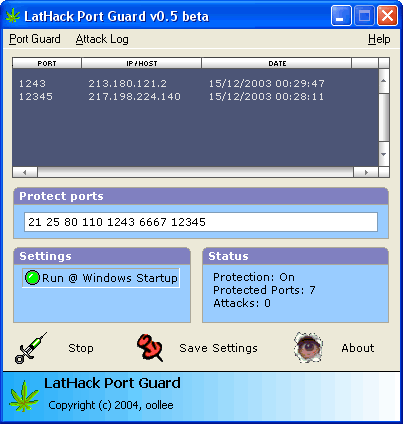Click the Copyright (c) 2004, oollee text

pos(111,405)
